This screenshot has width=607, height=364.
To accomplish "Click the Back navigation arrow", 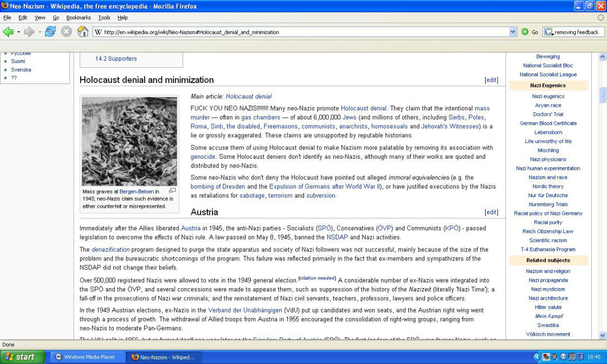I will click(9, 31).
